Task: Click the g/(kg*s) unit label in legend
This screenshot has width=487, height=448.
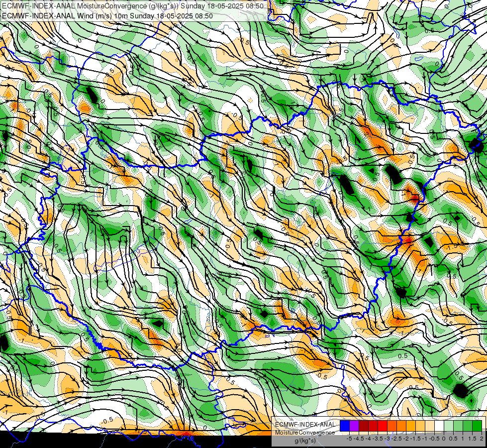Action: 305,441
